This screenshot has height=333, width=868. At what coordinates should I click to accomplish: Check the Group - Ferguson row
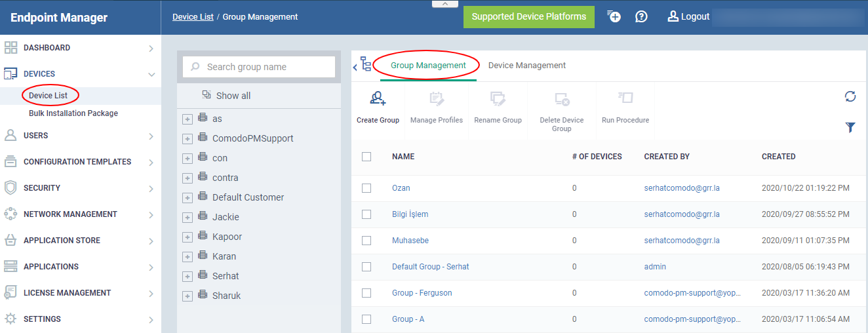366,293
